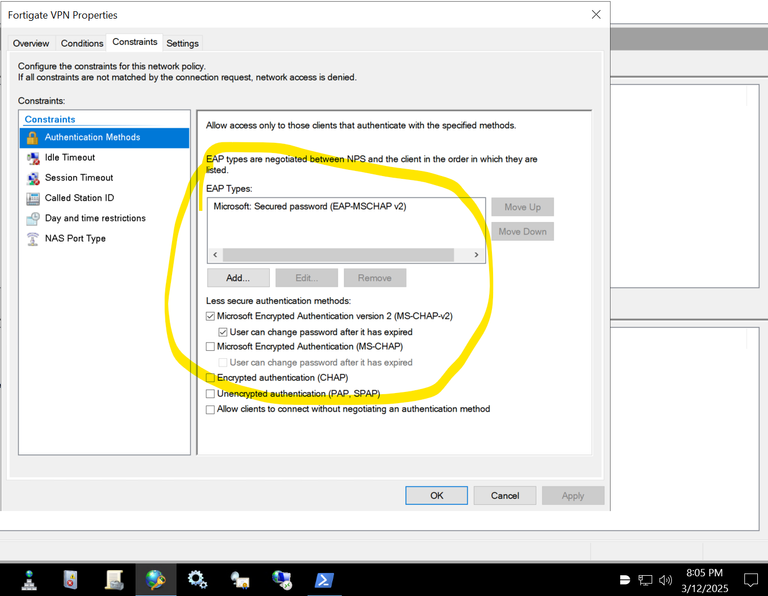Open the users and key taskbar icon
Image resolution: width=768 pixels, height=596 pixels.
pos(240,580)
